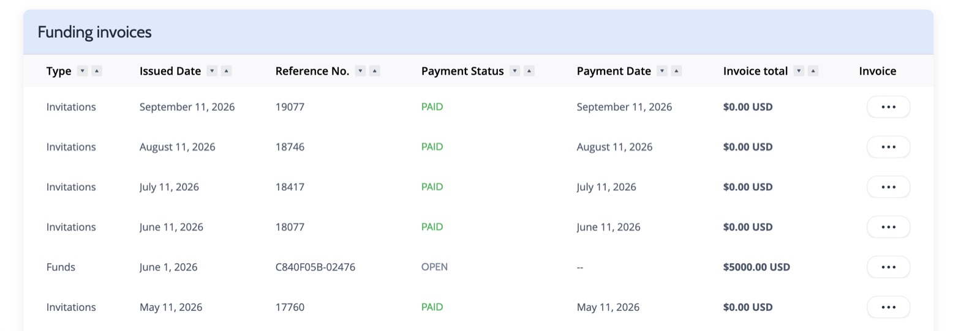
Task: Click the Payment Date column header
Action: [614, 71]
